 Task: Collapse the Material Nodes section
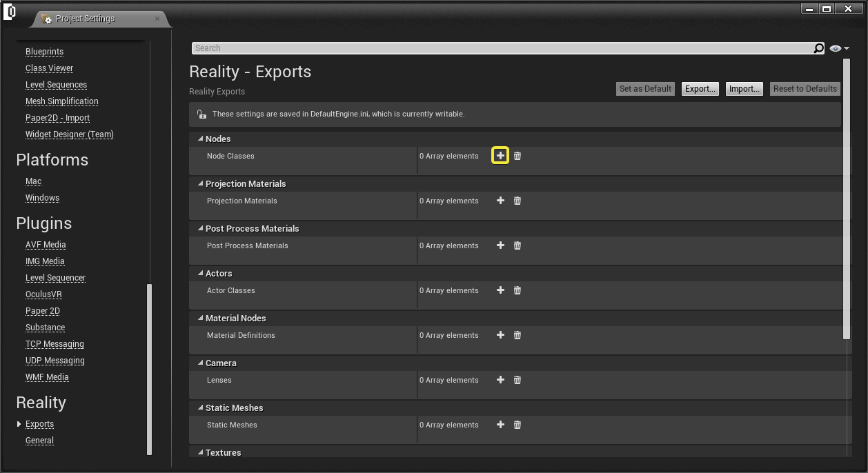pos(201,319)
